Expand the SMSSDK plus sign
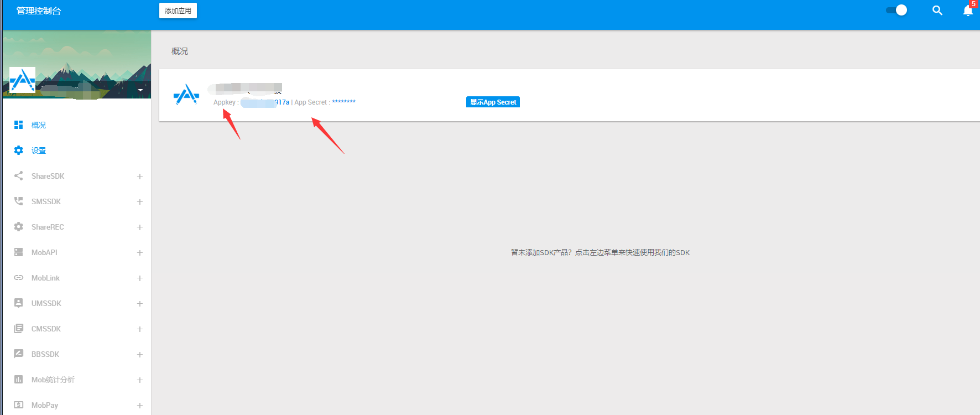 coord(140,202)
